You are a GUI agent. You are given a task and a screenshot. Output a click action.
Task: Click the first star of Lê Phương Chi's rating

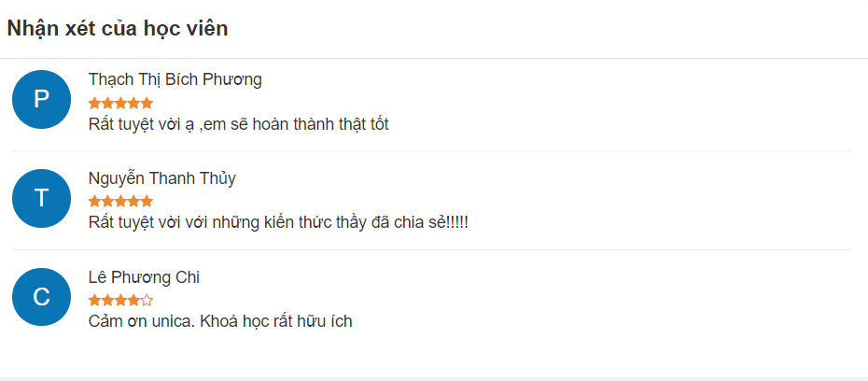94,301
